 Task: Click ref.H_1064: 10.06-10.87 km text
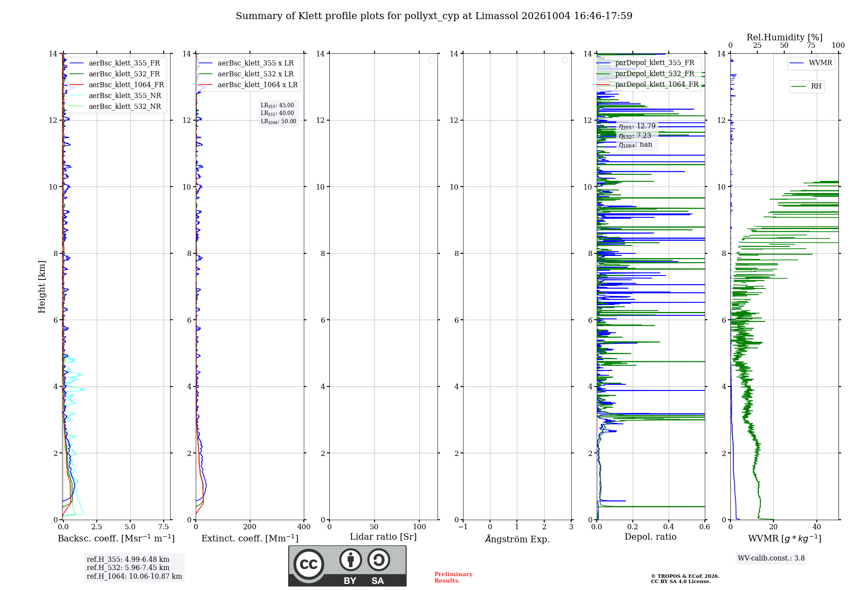pyautogui.click(x=135, y=577)
